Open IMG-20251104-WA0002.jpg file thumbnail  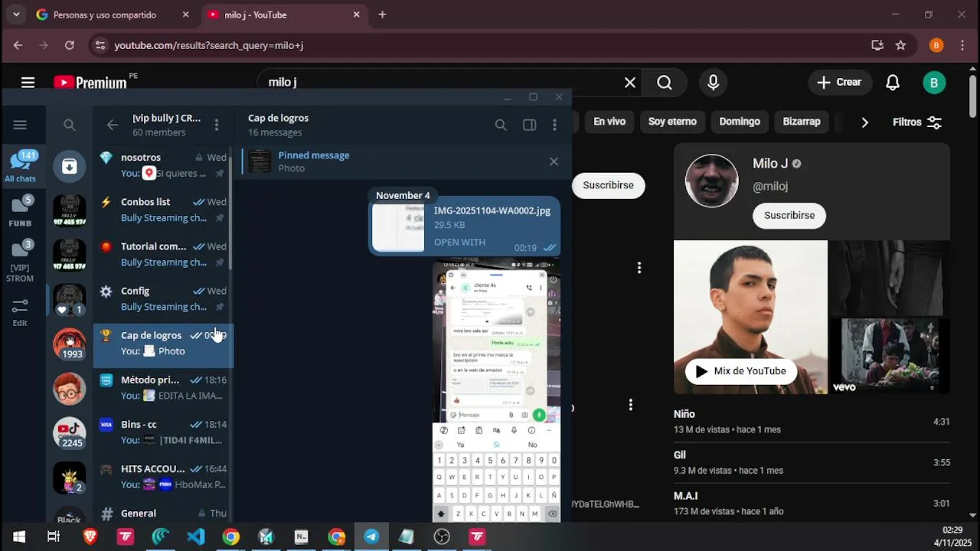tap(398, 227)
